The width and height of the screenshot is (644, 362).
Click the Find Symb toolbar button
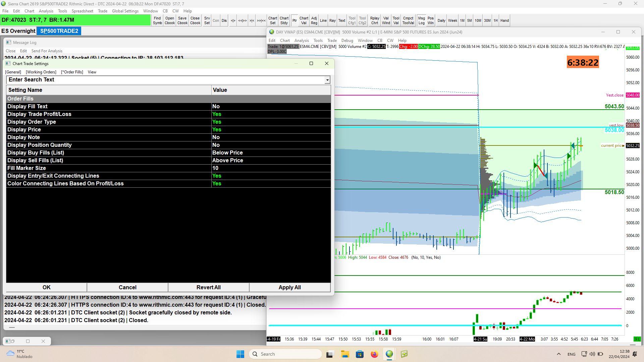coord(157,20)
